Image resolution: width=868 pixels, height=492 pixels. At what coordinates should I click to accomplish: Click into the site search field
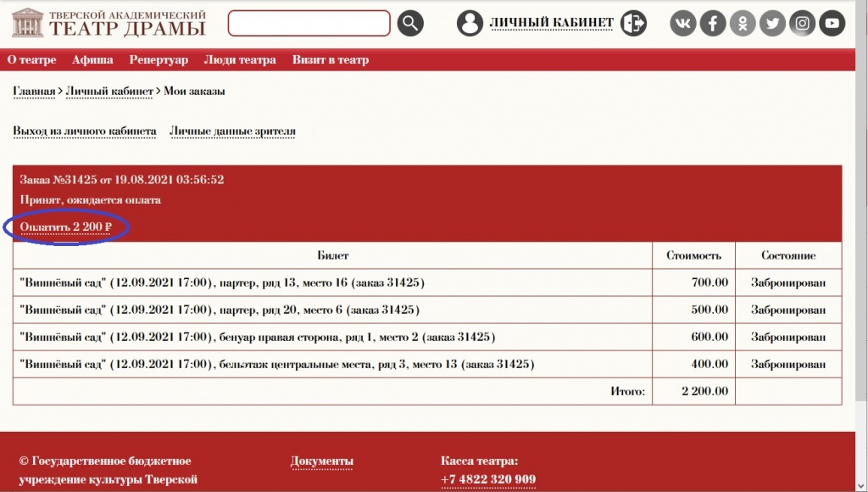pyautogui.click(x=309, y=23)
